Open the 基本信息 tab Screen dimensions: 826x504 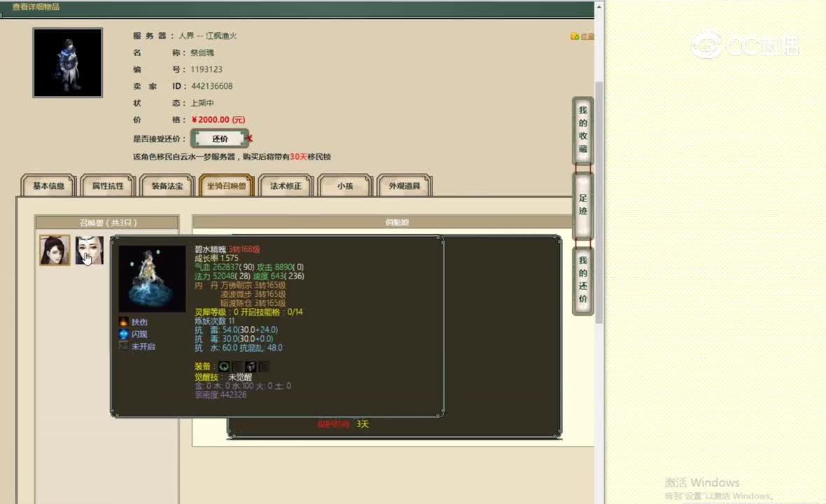pos(48,186)
